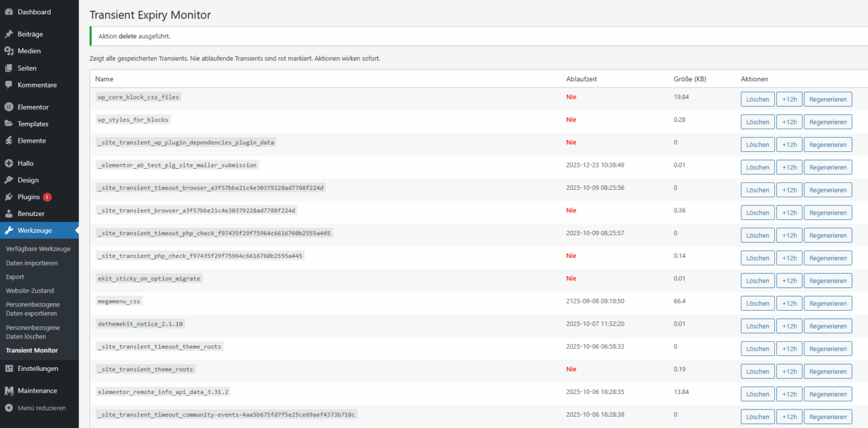Open the Maintenance menu item
The image size is (868, 428).
[x=37, y=391]
